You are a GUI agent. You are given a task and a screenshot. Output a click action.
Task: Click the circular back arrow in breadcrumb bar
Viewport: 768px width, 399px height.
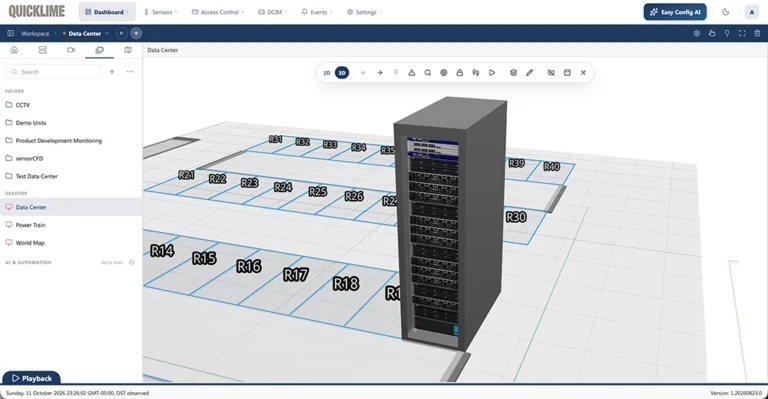click(x=122, y=33)
